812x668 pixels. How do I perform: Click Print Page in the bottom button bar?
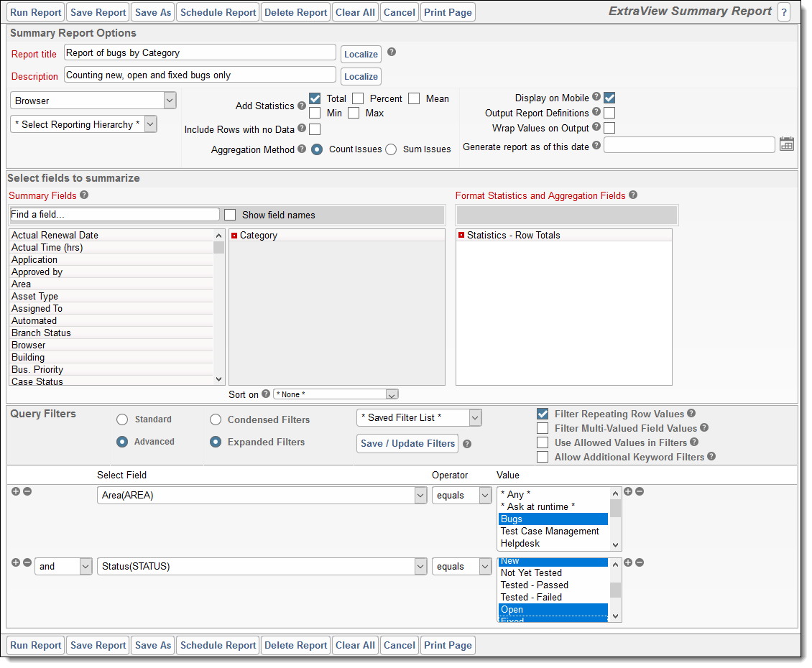[448, 645]
